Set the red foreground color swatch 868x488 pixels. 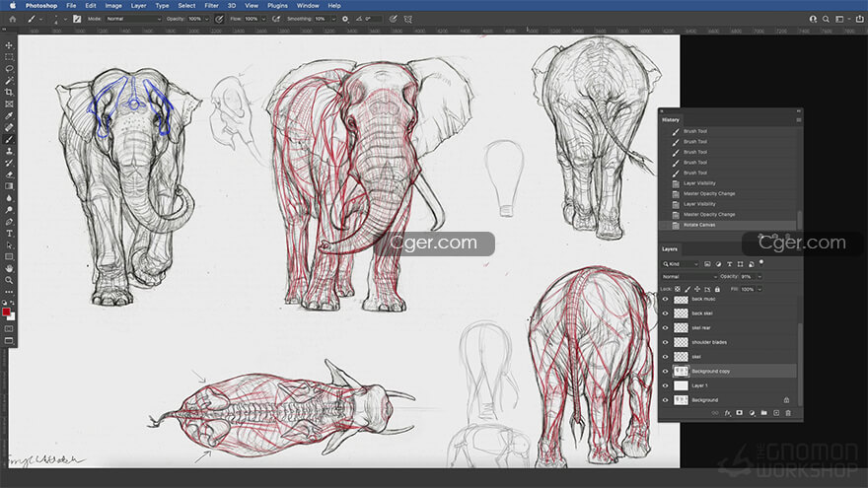(6, 313)
